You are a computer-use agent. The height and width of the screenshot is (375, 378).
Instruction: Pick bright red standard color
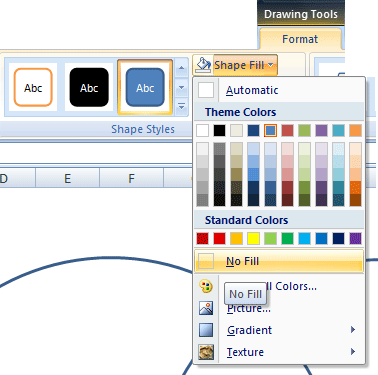click(x=219, y=238)
